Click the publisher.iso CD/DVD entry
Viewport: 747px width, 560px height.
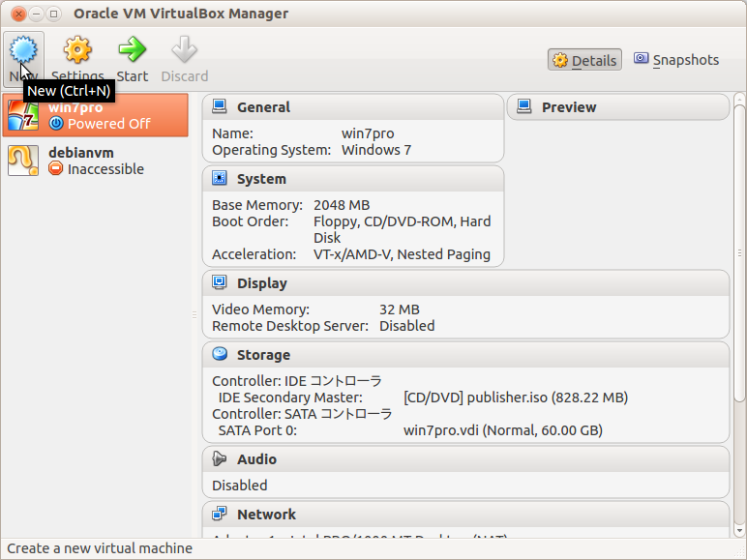(516, 398)
